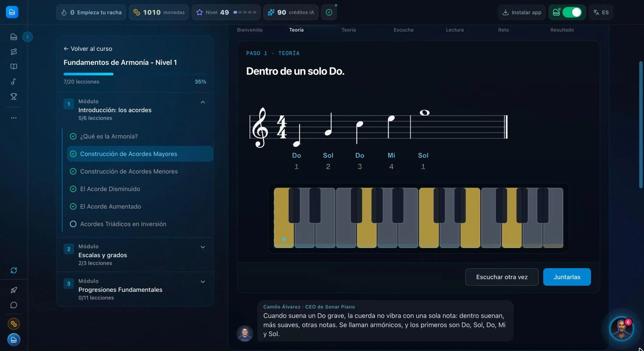
Task: Open the book library sidebar icon
Action: tap(14, 67)
